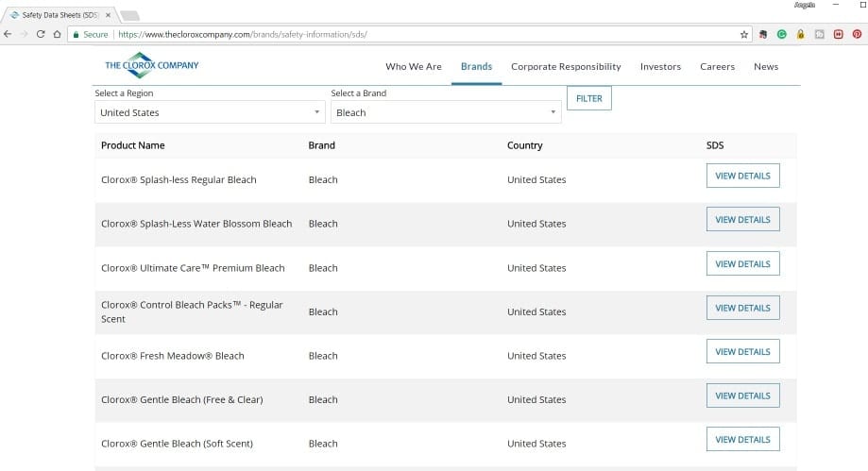Click the Brand column header

[x=322, y=145]
